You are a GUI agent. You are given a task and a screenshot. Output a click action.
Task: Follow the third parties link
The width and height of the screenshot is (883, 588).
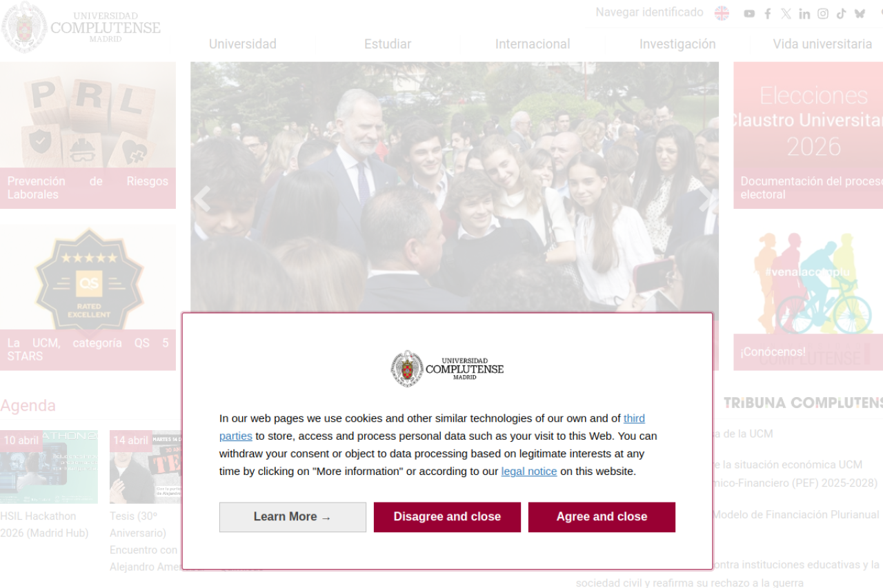click(x=432, y=427)
